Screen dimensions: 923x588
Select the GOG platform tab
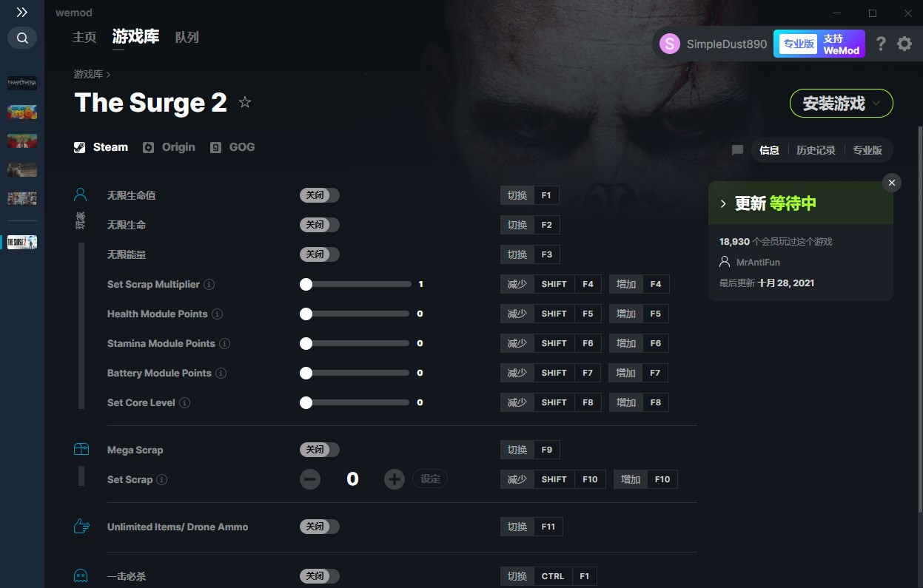(232, 147)
